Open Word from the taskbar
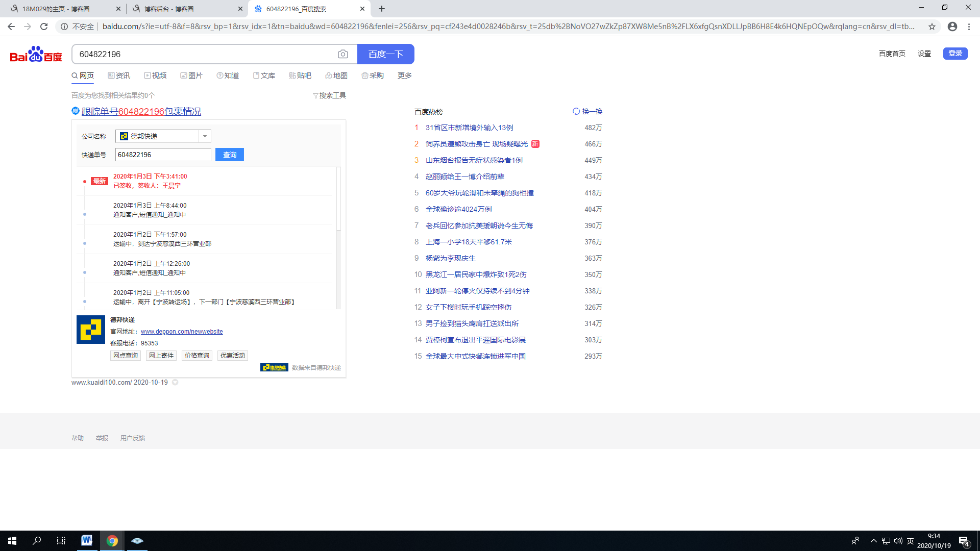Image resolution: width=980 pixels, height=551 pixels. click(x=87, y=540)
